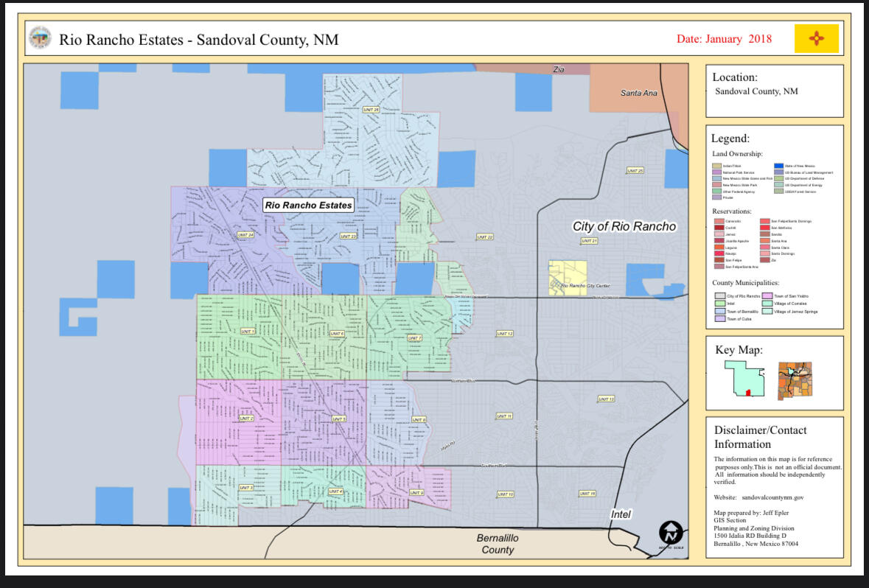Click the Date: January 2018 text
Viewport: 869px width, 588px height.
coord(724,38)
